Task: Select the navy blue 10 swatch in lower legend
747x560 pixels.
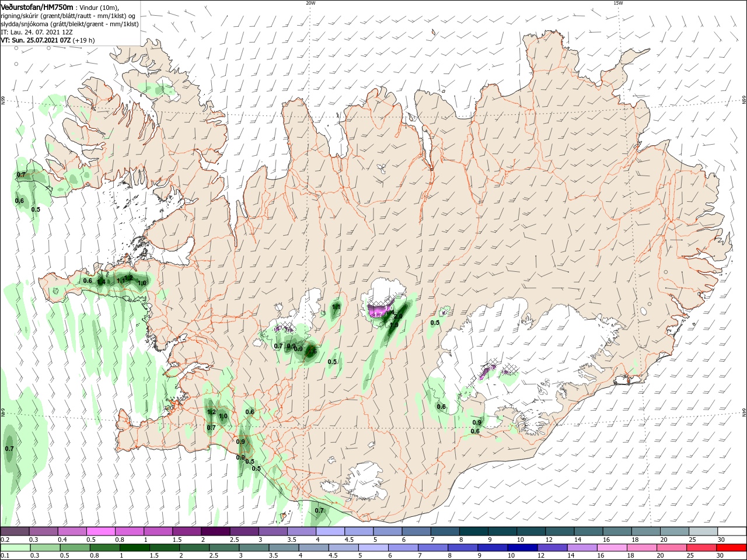Action: [x=521, y=548]
